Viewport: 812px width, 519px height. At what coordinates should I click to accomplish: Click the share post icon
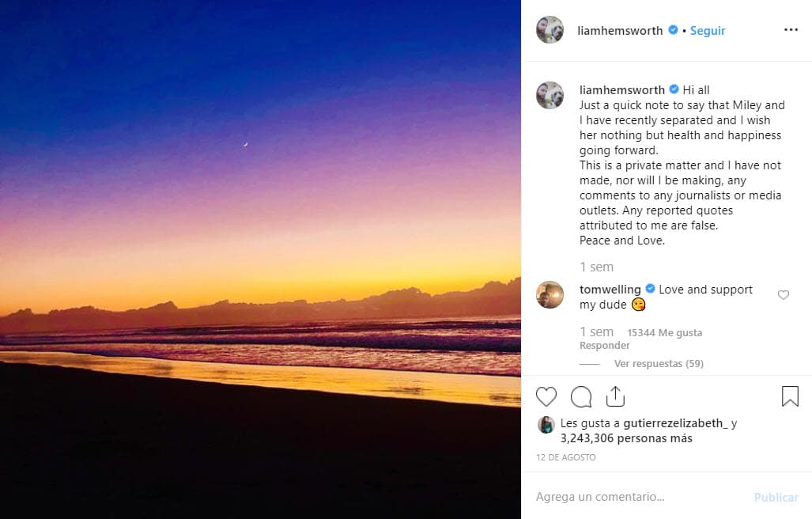(615, 396)
